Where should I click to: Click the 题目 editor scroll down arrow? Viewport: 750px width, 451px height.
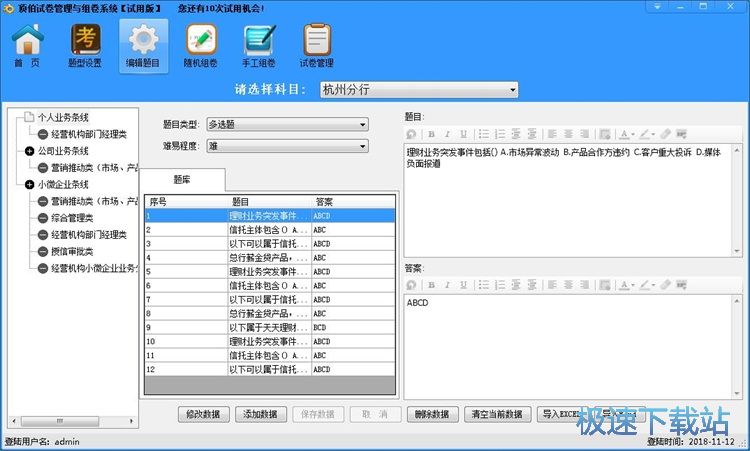pyautogui.click(x=737, y=251)
